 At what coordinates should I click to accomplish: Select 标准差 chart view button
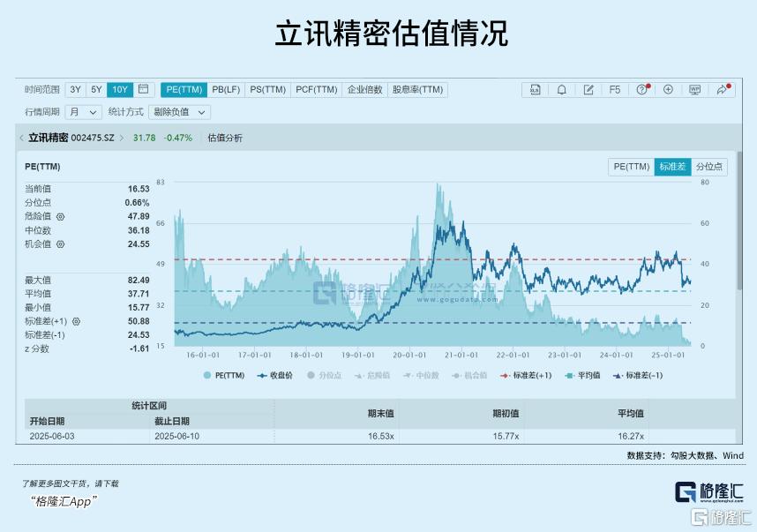click(673, 167)
